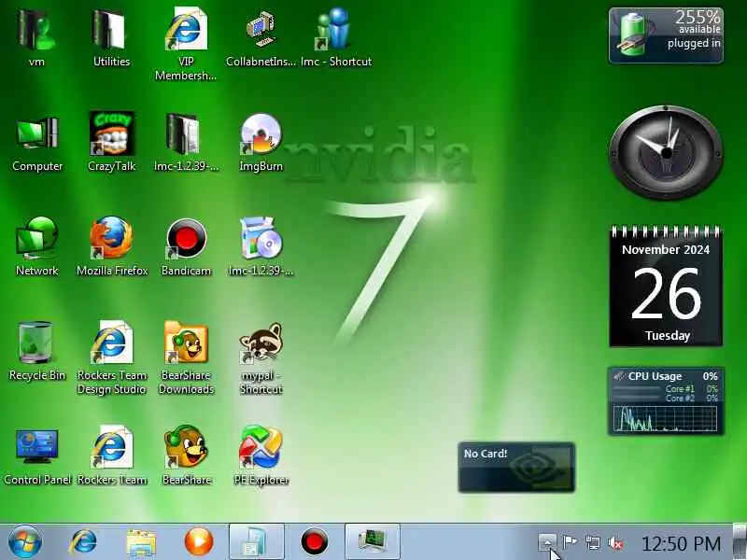
Task: Open the Action Center flag icon
Action: tap(570, 542)
